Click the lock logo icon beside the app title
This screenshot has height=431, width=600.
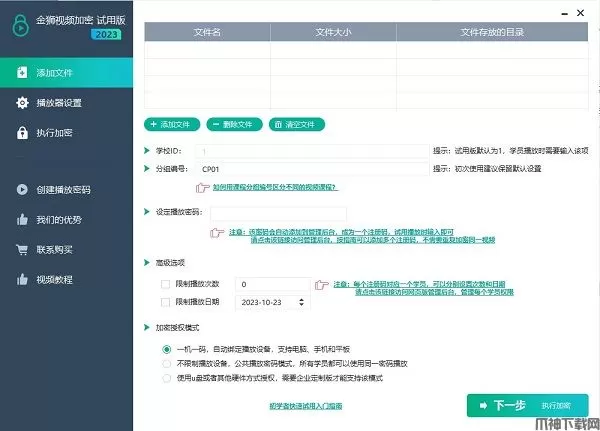pyautogui.click(x=20, y=25)
